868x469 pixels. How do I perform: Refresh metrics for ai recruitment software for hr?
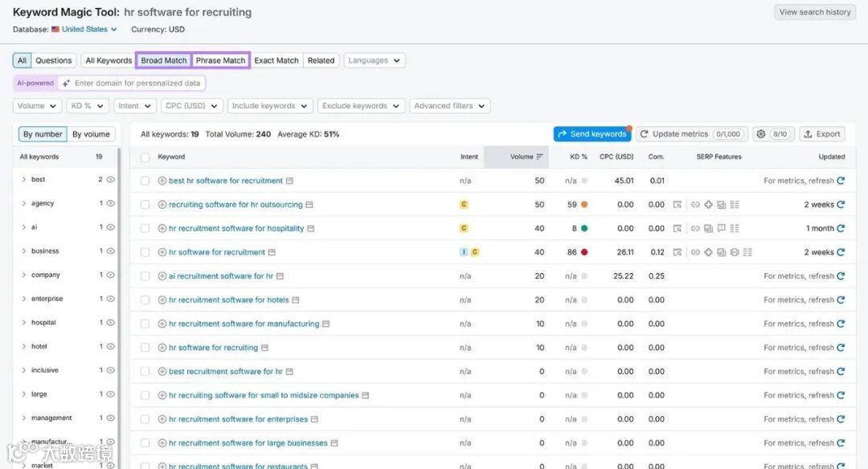click(841, 275)
